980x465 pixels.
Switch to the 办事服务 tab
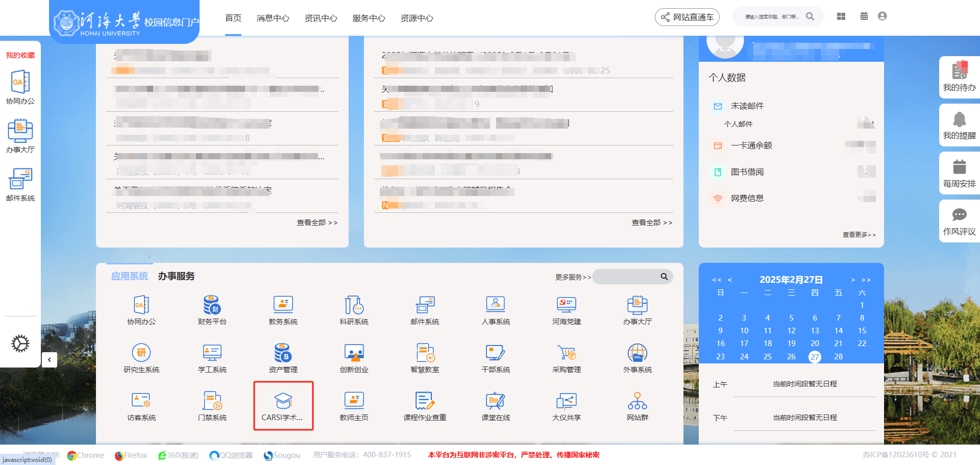pos(176,276)
